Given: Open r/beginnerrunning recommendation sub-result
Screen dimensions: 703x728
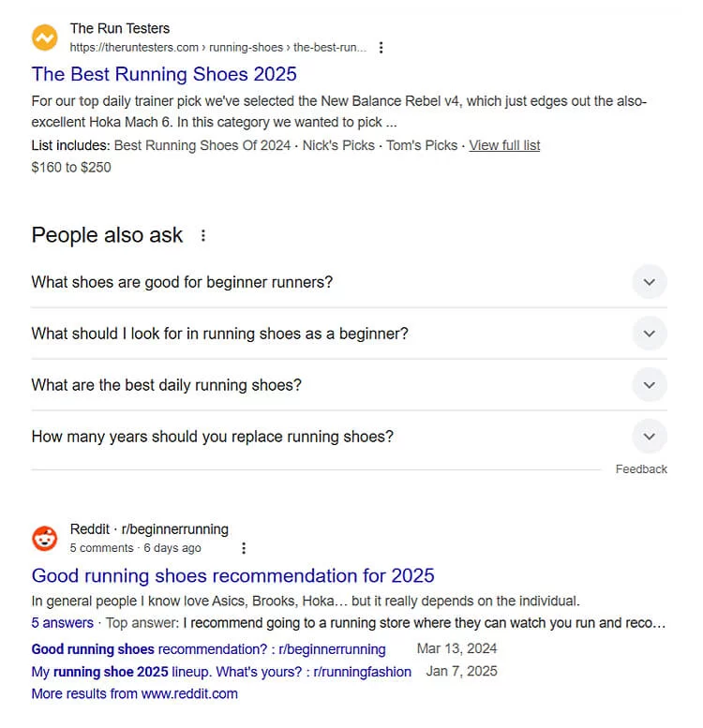Looking at the screenshot, I should pos(208,648).
